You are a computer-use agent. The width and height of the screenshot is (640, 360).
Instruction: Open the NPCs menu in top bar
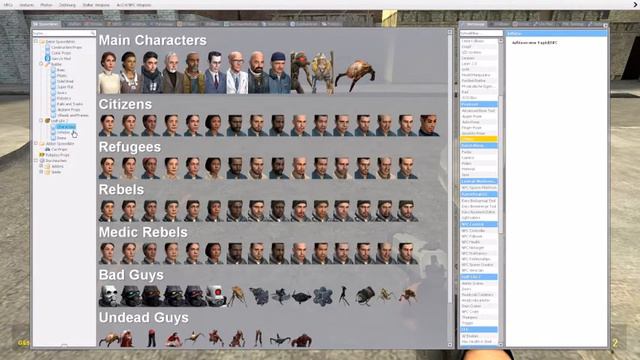tap(8, 5)
